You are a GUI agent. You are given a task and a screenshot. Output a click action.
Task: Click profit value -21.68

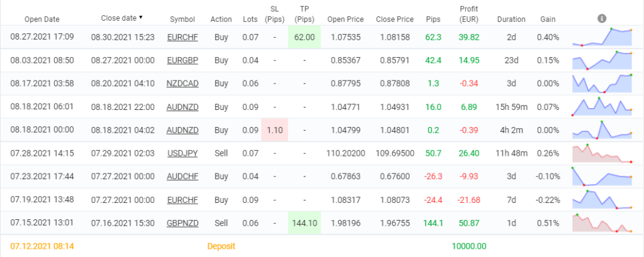(x=469, y=200)
